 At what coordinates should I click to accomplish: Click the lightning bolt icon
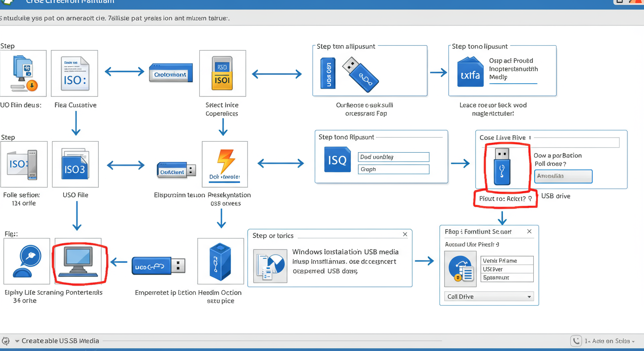pyautogui.click(x=225, y=162)
